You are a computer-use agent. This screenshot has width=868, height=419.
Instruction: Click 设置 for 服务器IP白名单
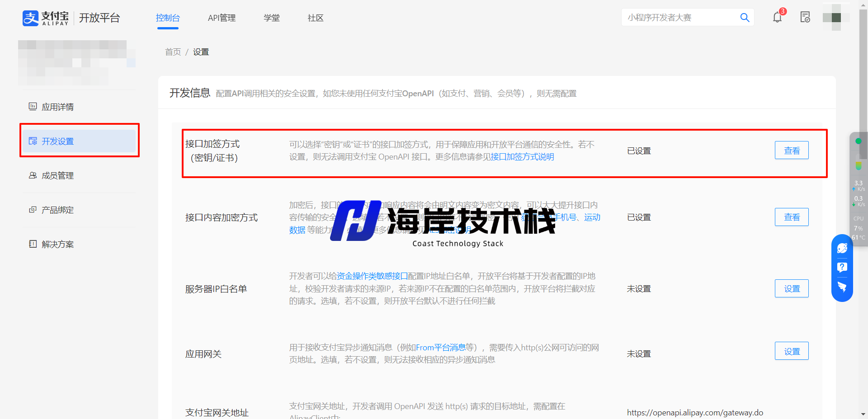tap(792, 288)
